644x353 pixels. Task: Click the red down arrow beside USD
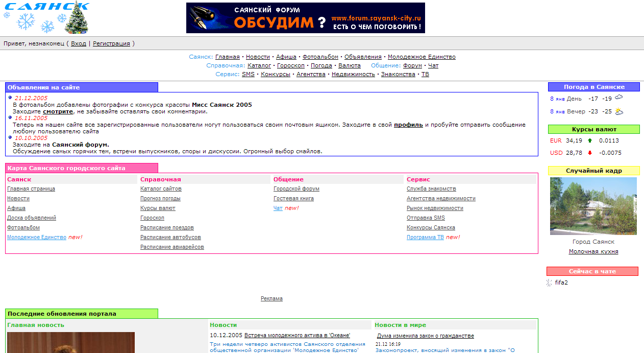click(590, 153)
